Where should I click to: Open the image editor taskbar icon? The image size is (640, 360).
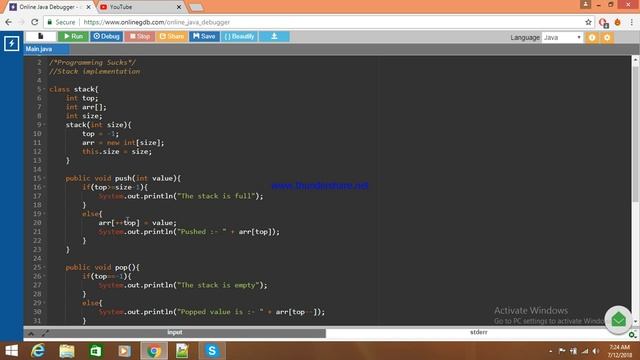(182, 351)
